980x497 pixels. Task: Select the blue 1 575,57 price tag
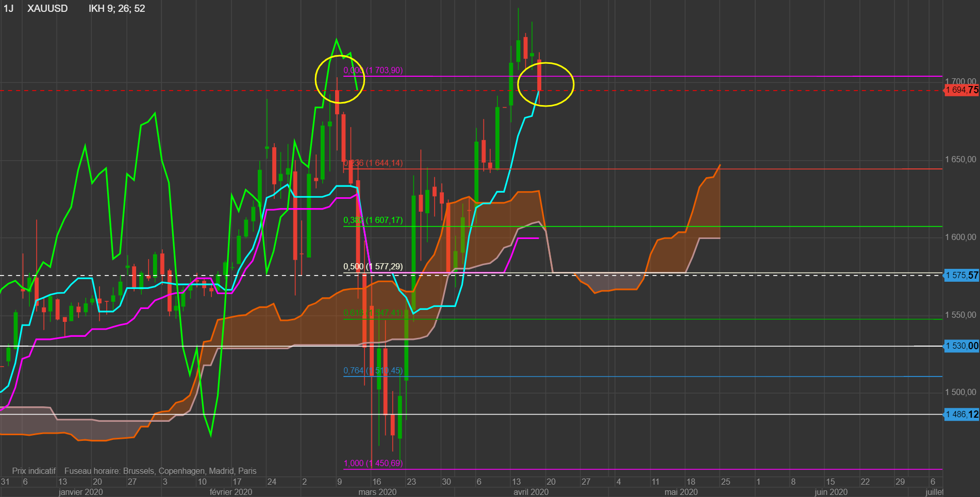tap(961, 276)
